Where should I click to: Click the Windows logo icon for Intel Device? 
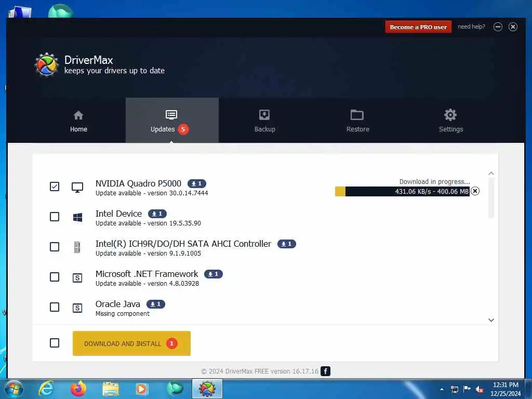point(77,217)
